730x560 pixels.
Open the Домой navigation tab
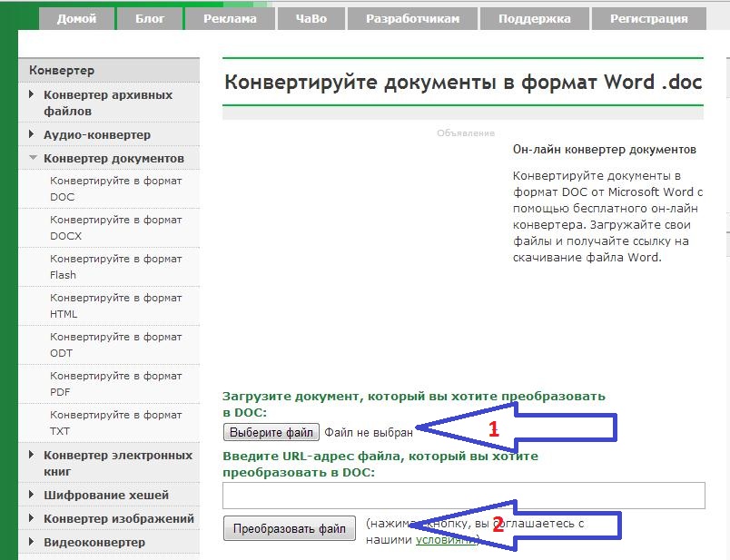pyautogui.click(x=76, y=18)
